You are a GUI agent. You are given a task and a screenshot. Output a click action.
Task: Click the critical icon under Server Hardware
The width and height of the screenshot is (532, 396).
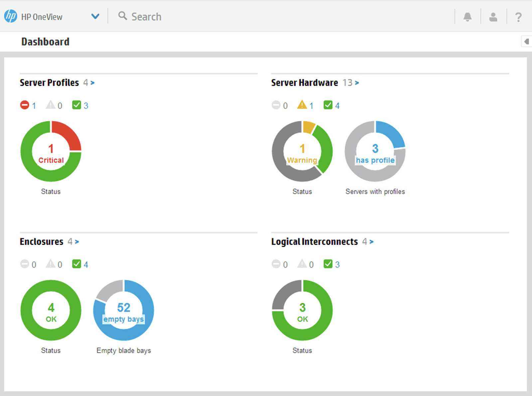click(276, 105)
